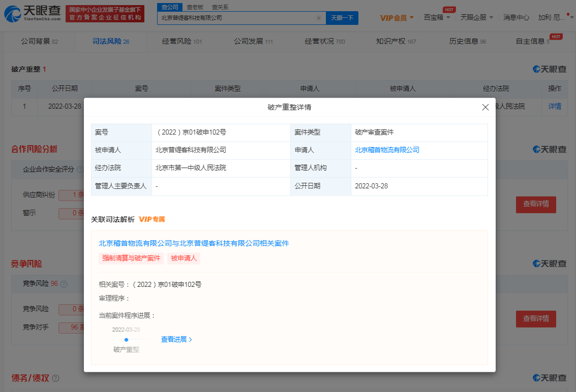Viewport: 576px width, 392px height.
Task: Click help icon beside 竞争风险 96
Action: pyautogui.click(x=64, y=284)
